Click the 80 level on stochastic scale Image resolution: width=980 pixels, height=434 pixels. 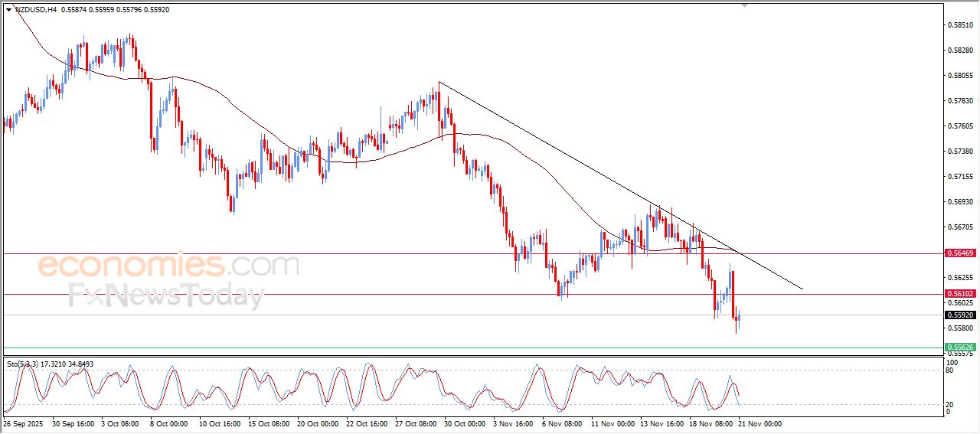point(949,370)
